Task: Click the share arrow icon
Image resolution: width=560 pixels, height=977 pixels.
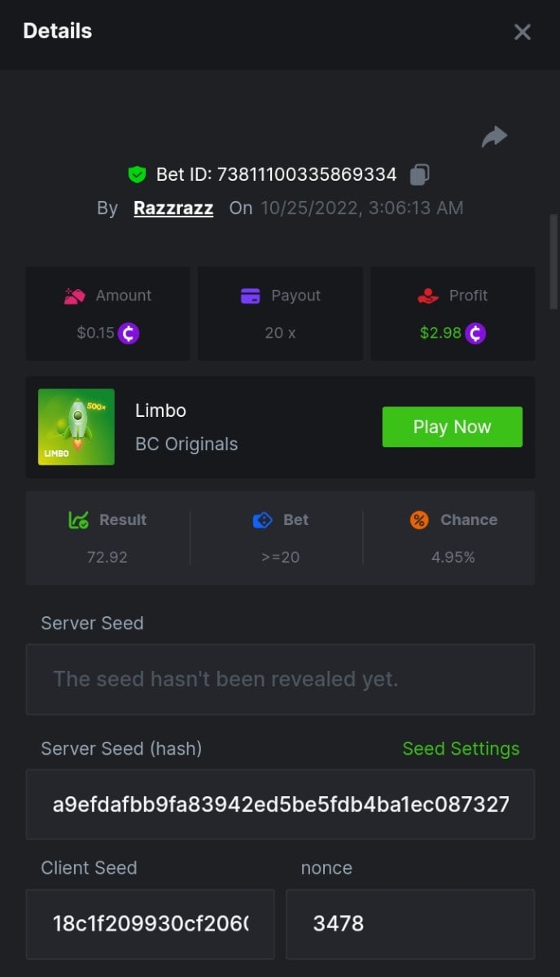Action: (494, 137)
